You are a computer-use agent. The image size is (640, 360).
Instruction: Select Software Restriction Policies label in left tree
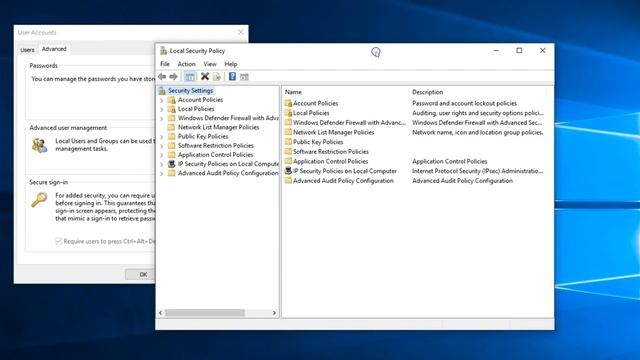pos(216,146)
